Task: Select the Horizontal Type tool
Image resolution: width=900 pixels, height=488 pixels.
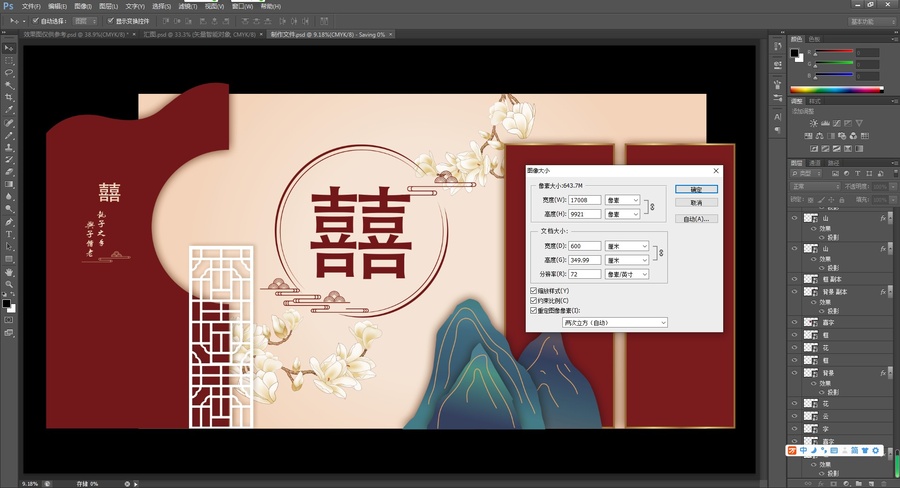Action: click(9, 234)
